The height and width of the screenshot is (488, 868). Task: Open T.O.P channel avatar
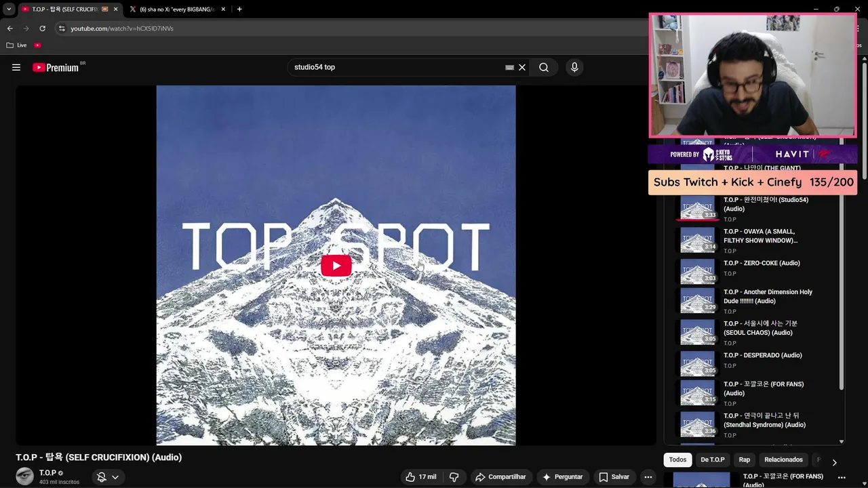(24, 476)
